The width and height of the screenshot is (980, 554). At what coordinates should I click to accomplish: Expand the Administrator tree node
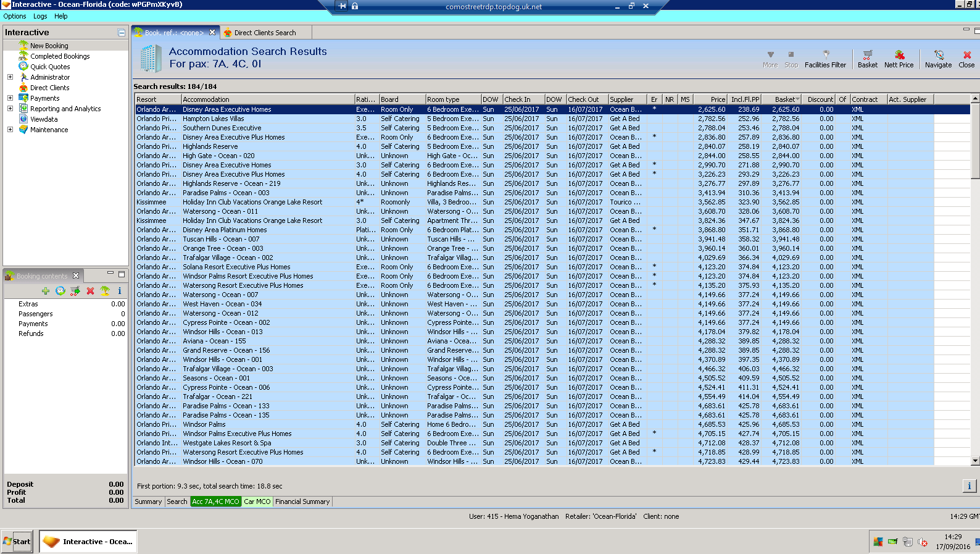tap(10, 77)
